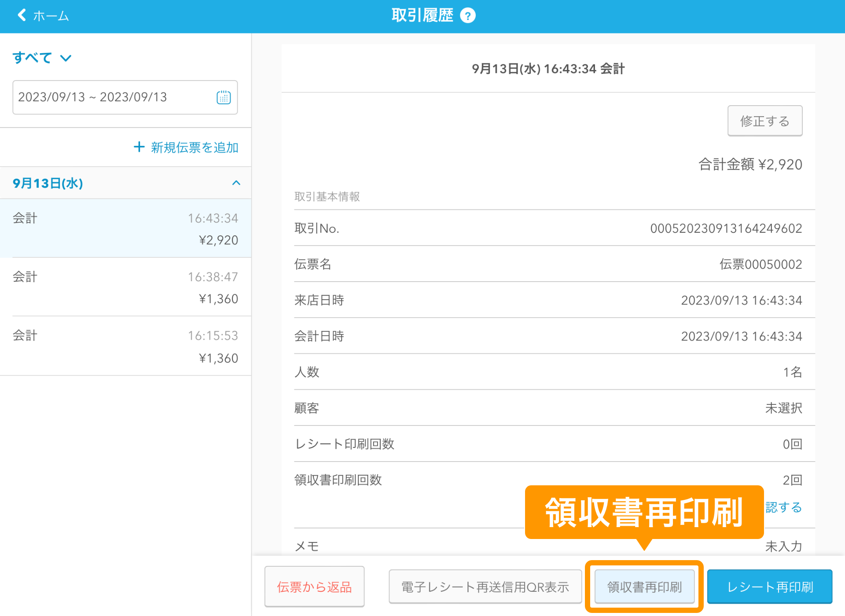The width and height of the screenshot is (845, 616).
Task: Select the 会計 entry at 16:15:53
Action: [125, 346]
